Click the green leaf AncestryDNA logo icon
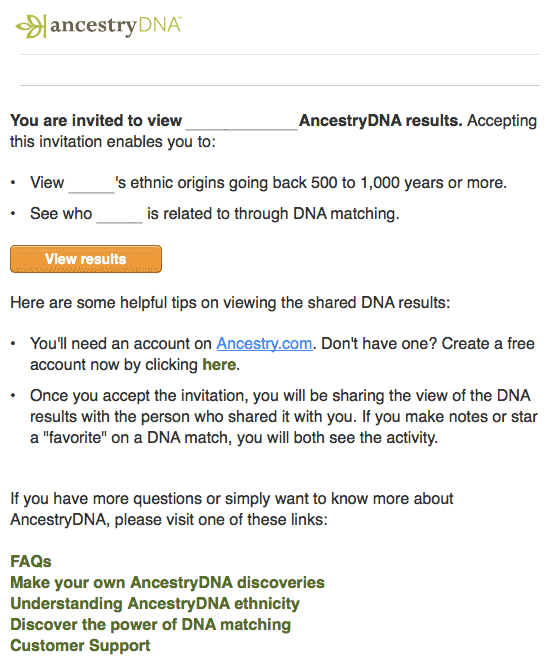Screen dimensions: 559x662 click(x=31, y=26)
